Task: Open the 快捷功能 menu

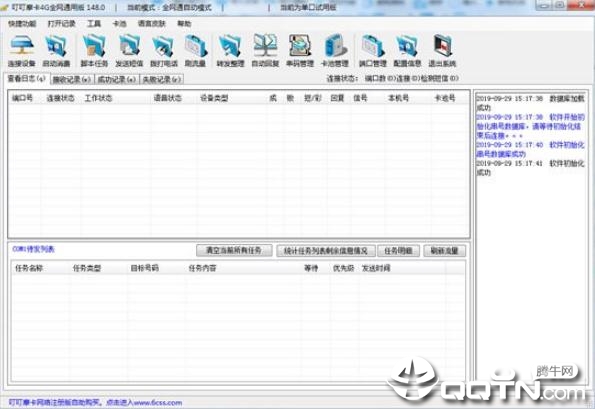Action: (22, 24)
